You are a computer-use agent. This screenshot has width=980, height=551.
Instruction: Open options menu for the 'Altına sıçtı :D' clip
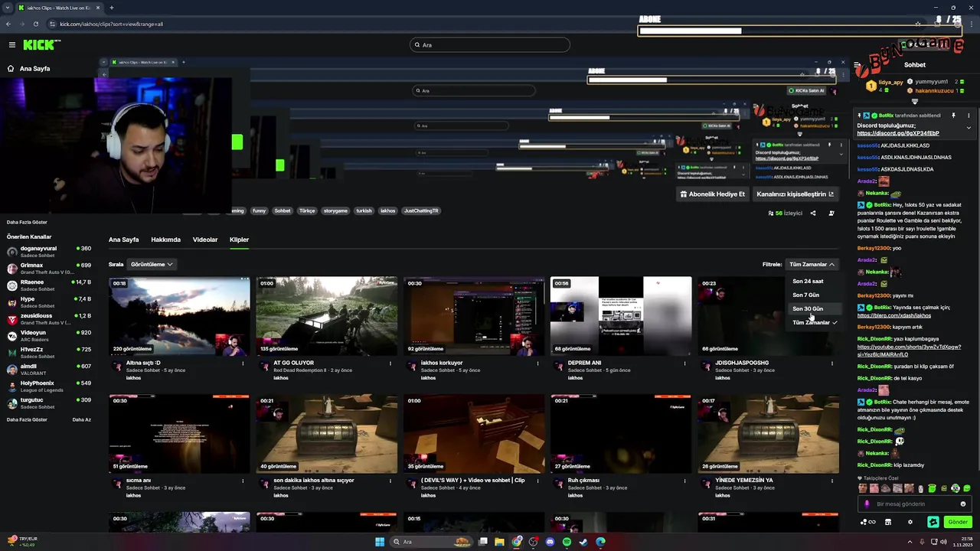[x=243, y=364]
